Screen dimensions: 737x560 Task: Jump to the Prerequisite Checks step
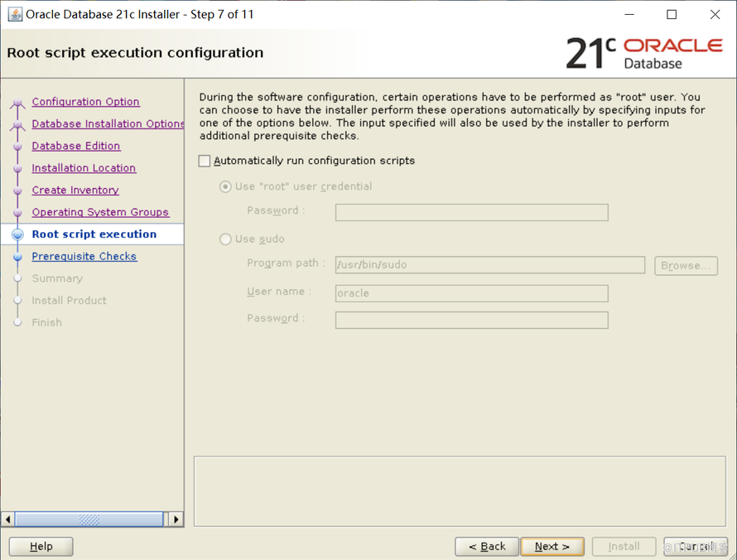tap(84, 256)
